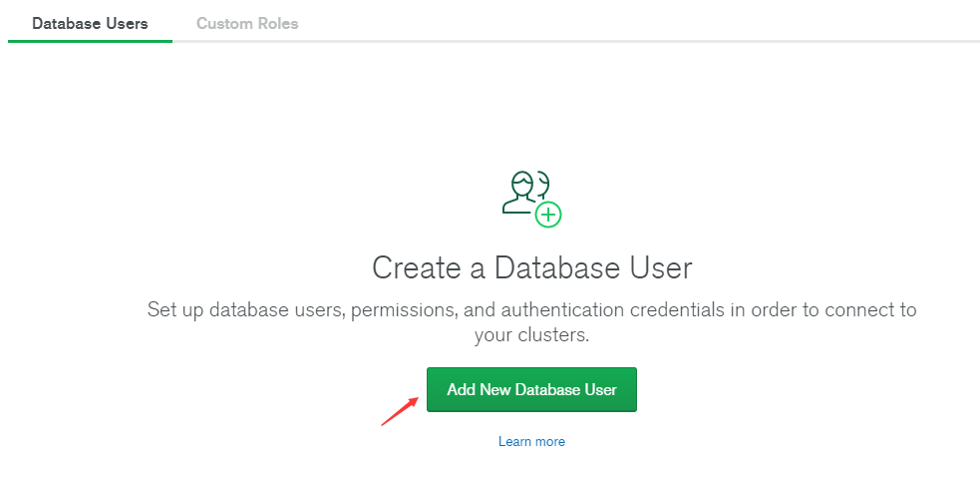Click the text starting "Set up database users"

(x=532, y=322)
